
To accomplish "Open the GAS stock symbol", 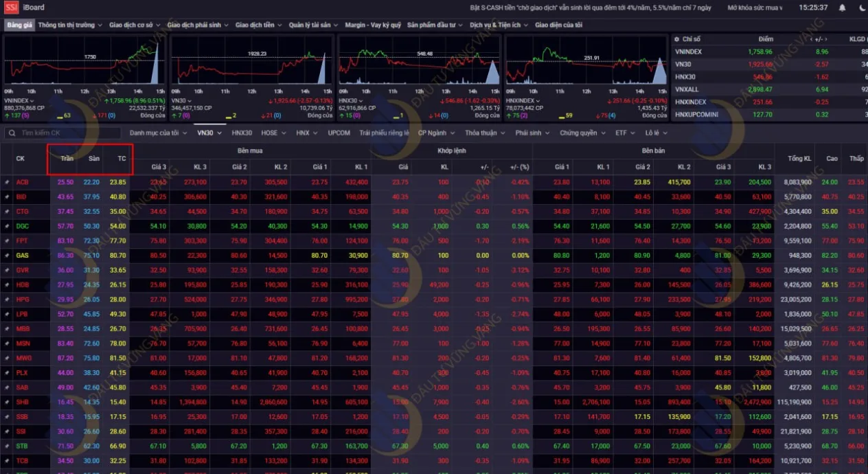I will point(22,255).
